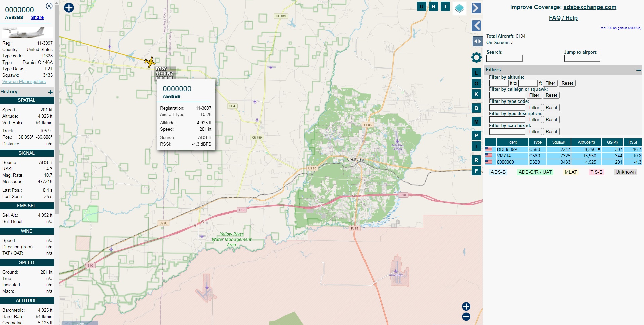
Task: Sort table by Ident column
Action: tap(512, 142)
